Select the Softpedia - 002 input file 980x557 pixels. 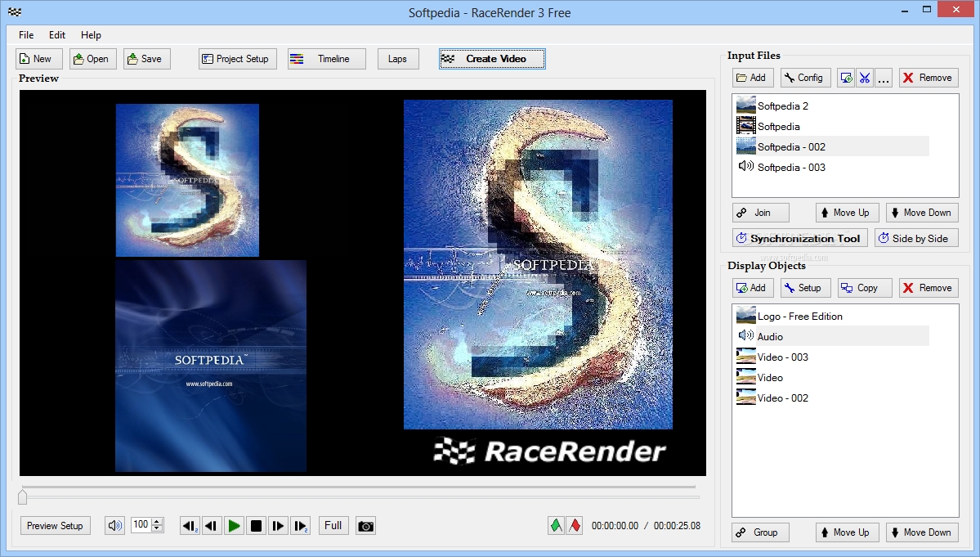coord(833,147)
